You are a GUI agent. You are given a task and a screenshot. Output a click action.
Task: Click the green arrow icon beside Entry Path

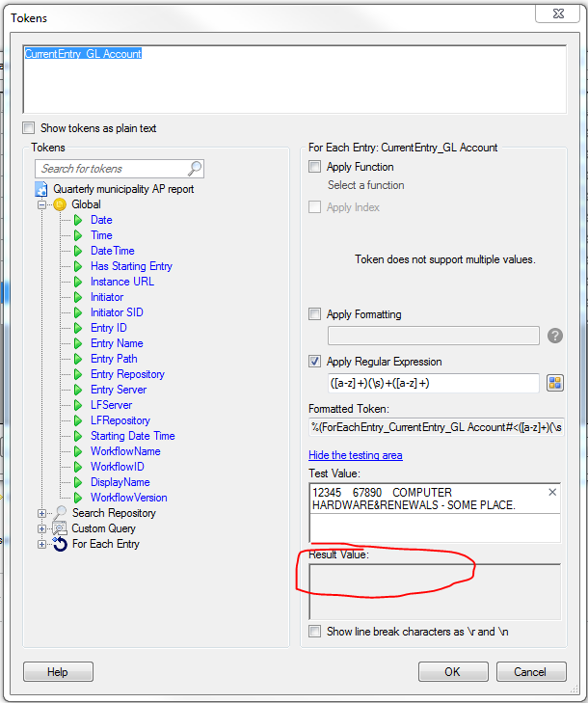click(78, 359)
